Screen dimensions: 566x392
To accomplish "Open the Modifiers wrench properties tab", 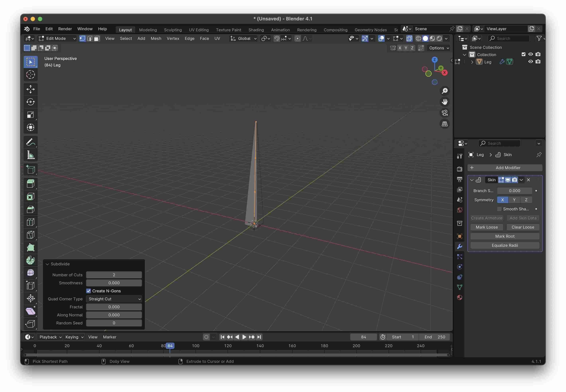I will [460, 247].
